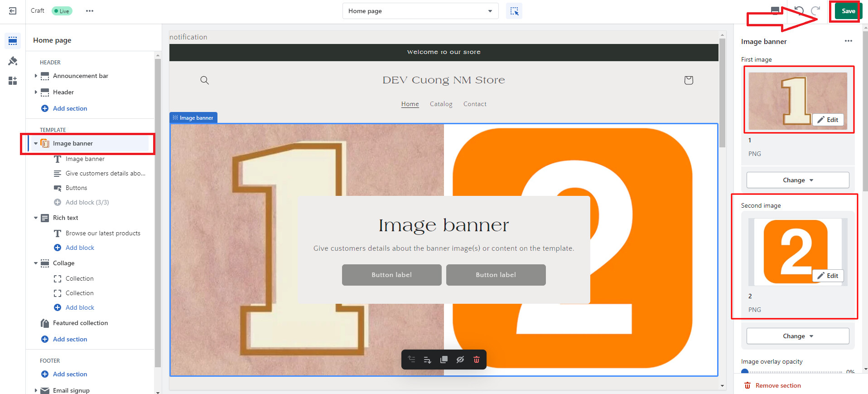Remove the Image banner section

[772, 385]
